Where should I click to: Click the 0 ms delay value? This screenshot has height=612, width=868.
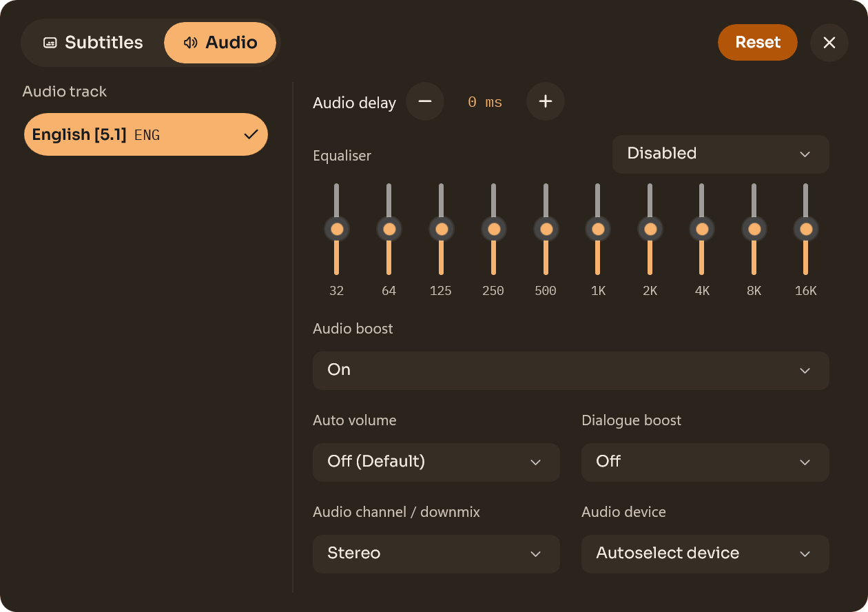coord(485,103)
